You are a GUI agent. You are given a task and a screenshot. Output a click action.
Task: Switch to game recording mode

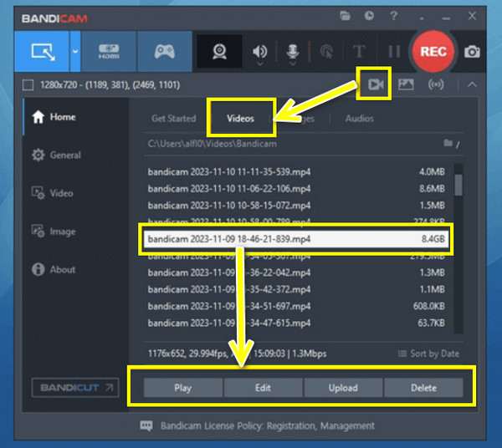coord(165,52)
